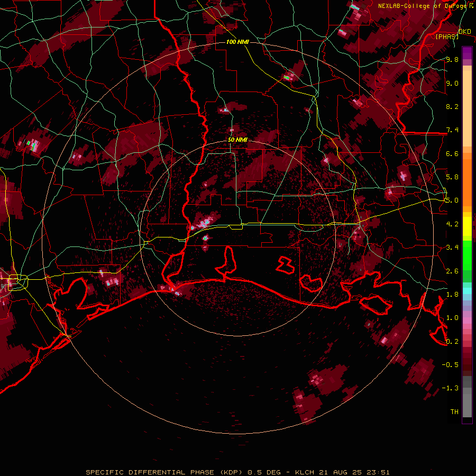
Task: Pick the yellow band on the color scale
Action: pos(467,226)
